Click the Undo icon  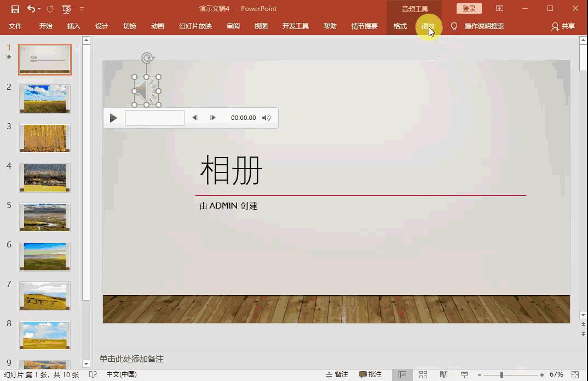click(30, 9)
